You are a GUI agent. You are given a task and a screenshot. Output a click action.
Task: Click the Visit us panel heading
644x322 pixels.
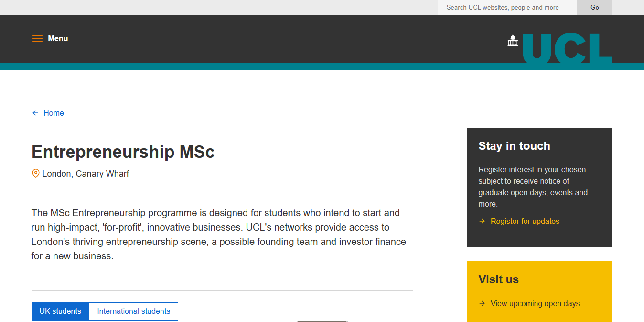coord(498,279)
